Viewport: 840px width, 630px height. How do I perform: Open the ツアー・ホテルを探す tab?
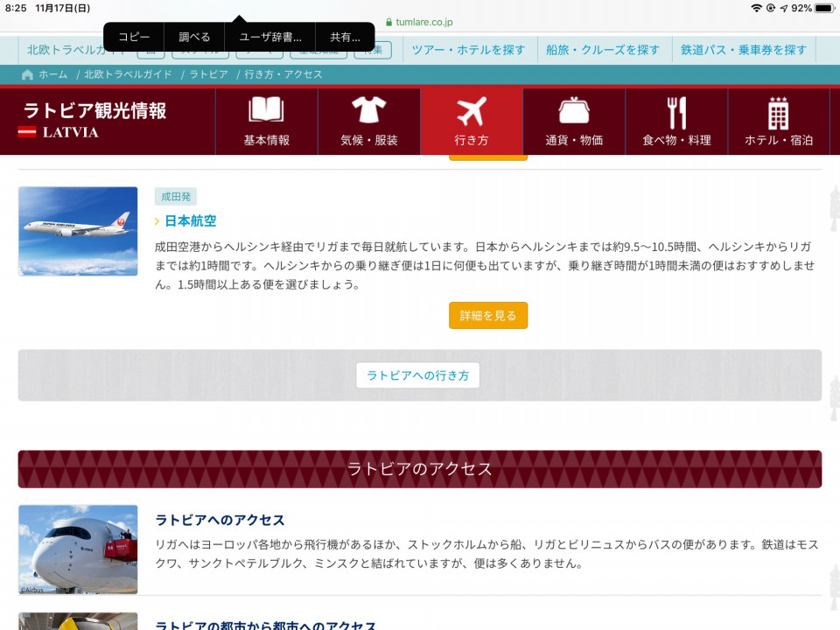468,50
